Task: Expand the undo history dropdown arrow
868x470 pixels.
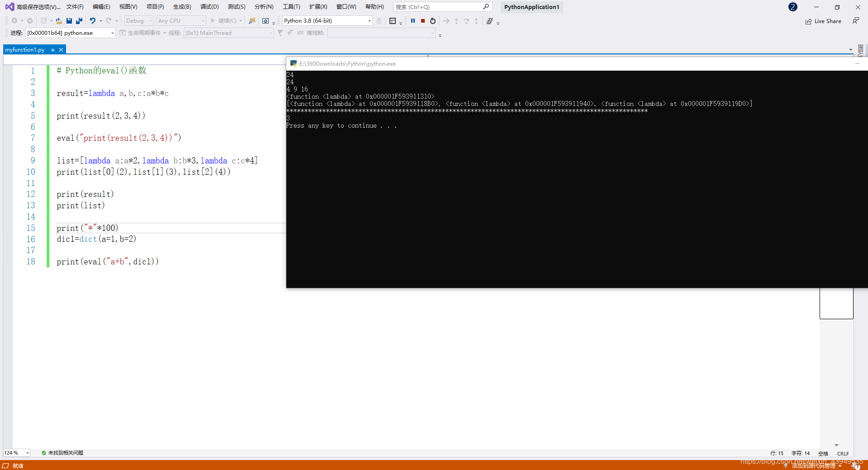Action: 100,21
